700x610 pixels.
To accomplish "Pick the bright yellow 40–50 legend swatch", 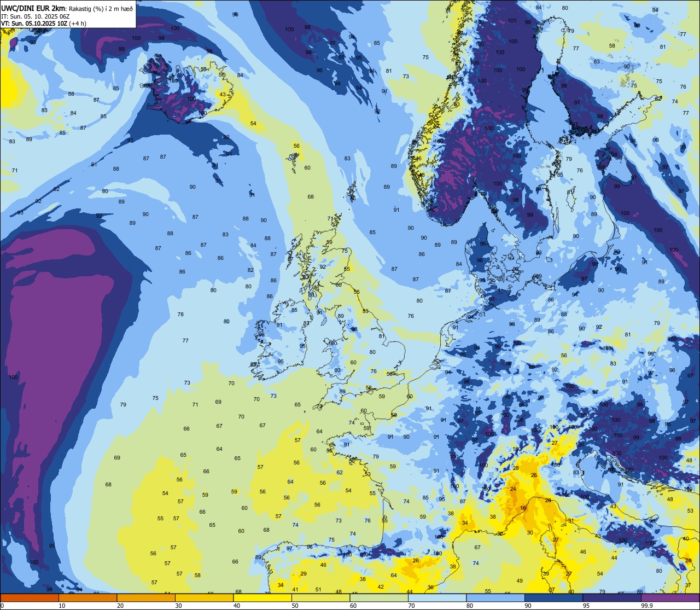I will [x=262, y=597].
